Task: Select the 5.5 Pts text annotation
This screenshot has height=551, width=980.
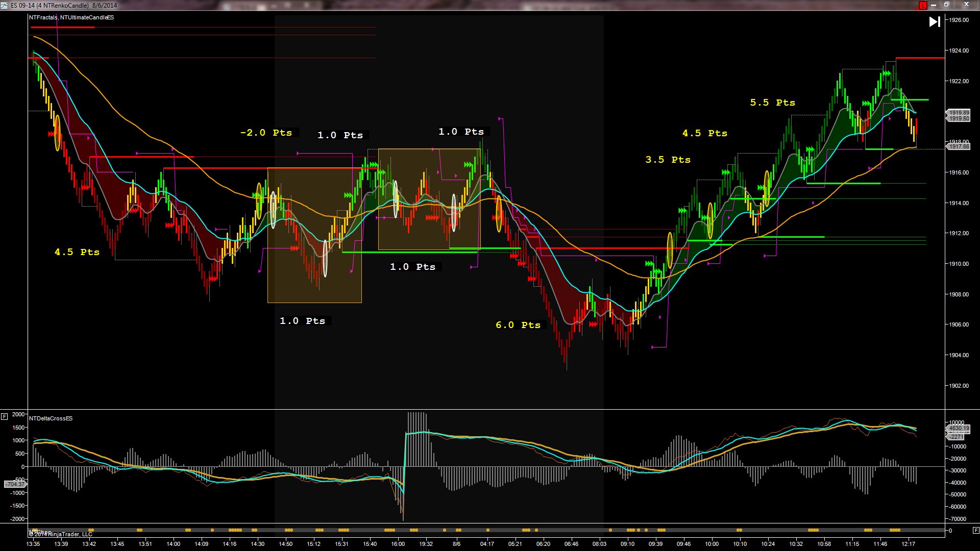Action: click(x=772, y=103)
